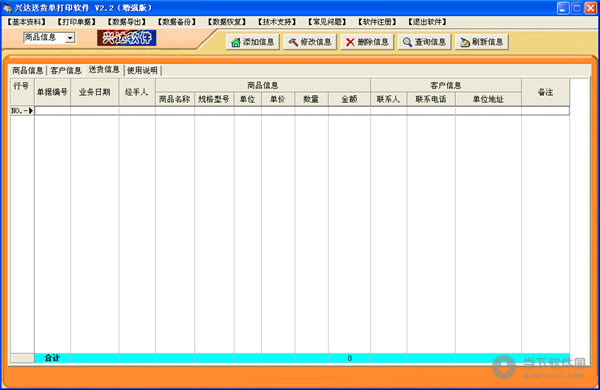This screenshot has width=600, height=390.
Task: Click the 业务日期 column header
Action: click(x=95, y=92)
